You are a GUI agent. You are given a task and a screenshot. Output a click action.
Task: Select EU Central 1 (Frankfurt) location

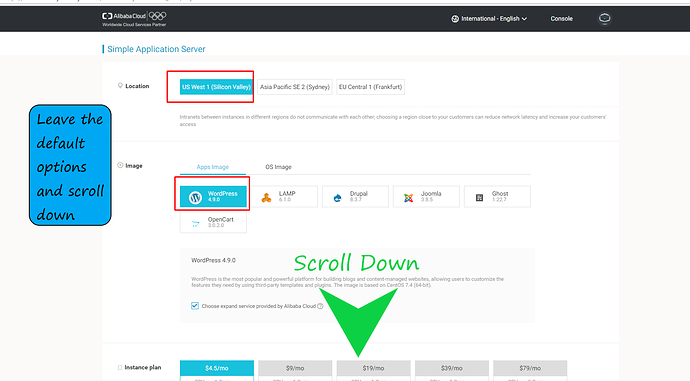[371, 87]
